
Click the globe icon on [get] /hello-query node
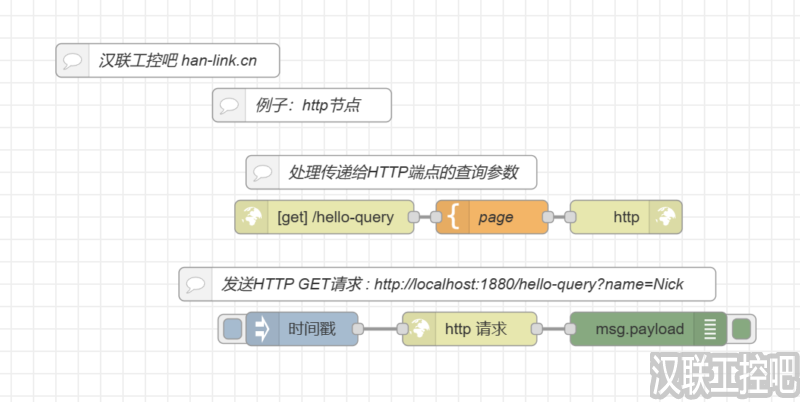tap(250, 217)
